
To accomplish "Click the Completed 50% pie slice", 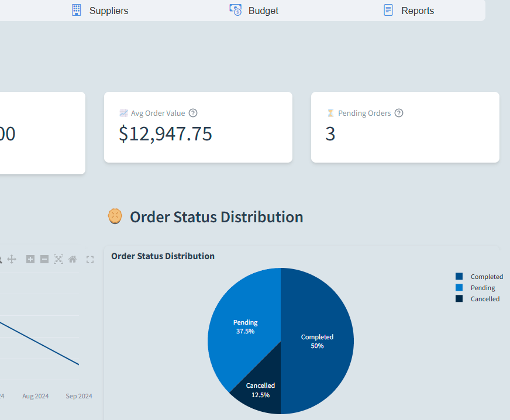I will tap(318, 341).
